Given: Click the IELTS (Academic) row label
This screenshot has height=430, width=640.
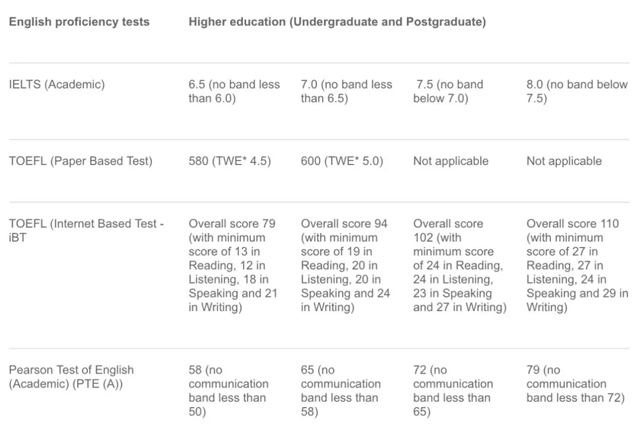Looking at the screenshot, I should coord(57,84).
